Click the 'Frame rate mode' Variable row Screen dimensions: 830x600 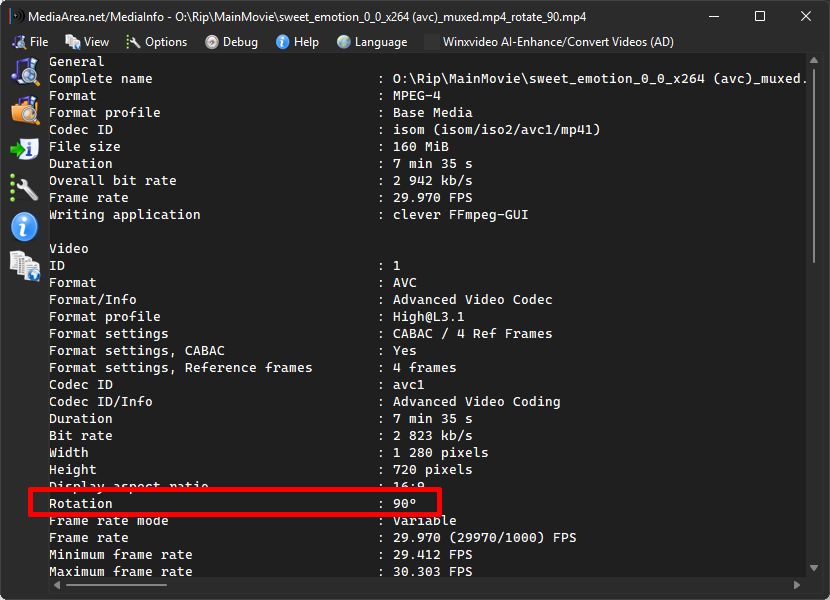point(253,521)
